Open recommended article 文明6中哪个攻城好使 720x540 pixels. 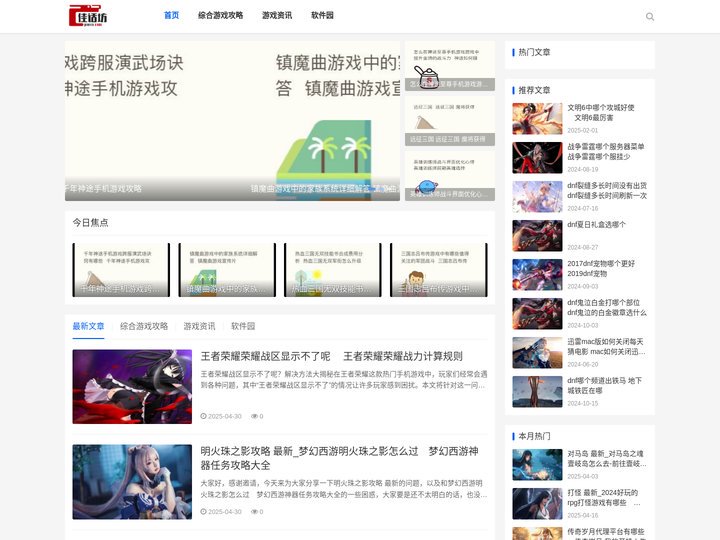click(601, 112)
